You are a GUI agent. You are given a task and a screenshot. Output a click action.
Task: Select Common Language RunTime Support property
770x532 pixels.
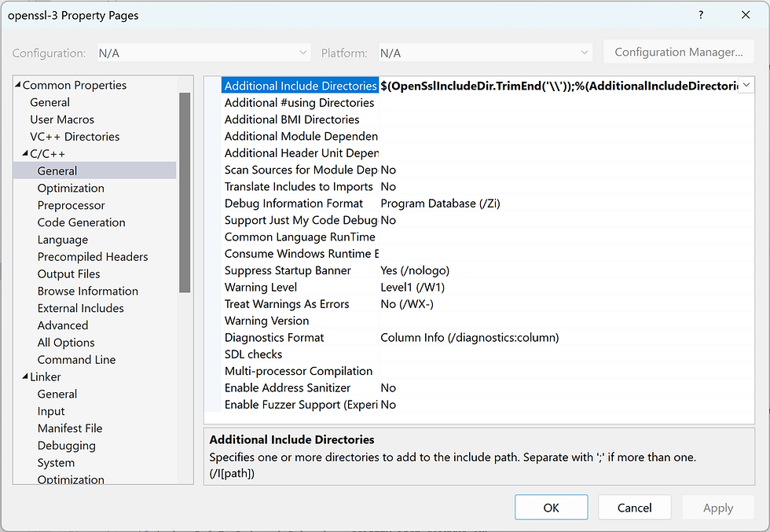(300, 237)
